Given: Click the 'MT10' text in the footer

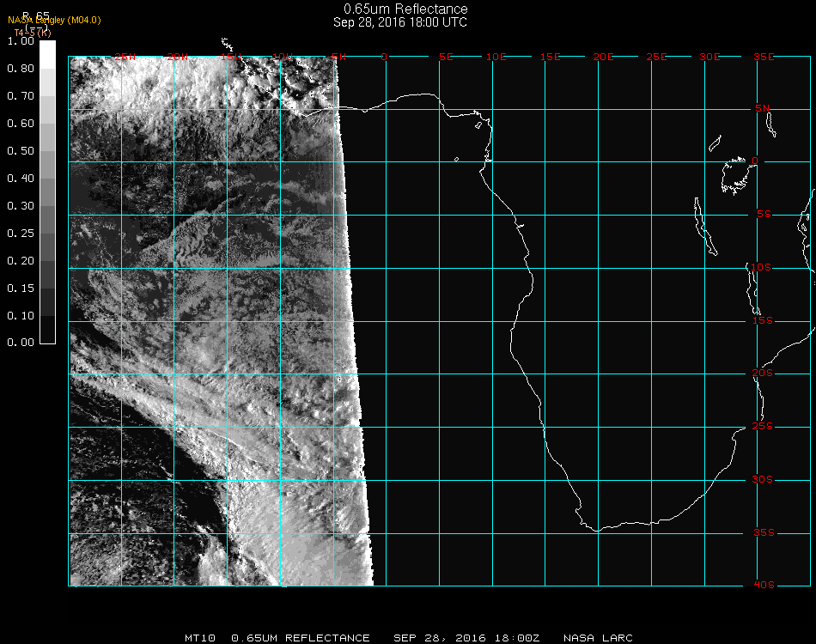Looking at the screenshot, I should pyautogui.click(x=200, y=638).
